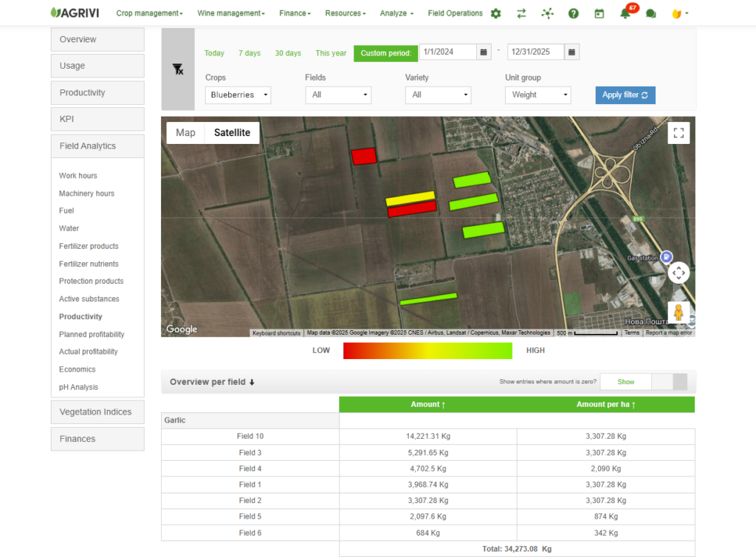Open the Crops dropdown showing Blueberries
The image size is (756, 557).
click(x=238, y=95)
